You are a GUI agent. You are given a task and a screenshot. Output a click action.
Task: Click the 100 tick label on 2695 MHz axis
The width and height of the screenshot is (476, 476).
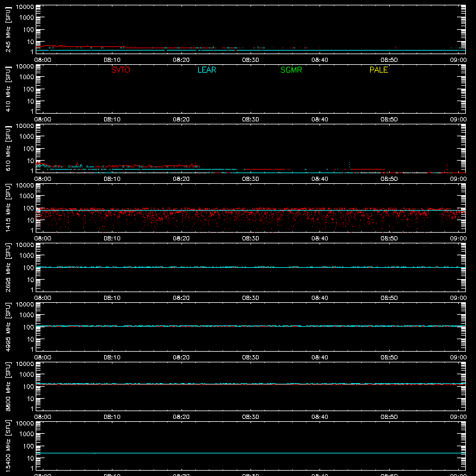click(x=28, y=268)
